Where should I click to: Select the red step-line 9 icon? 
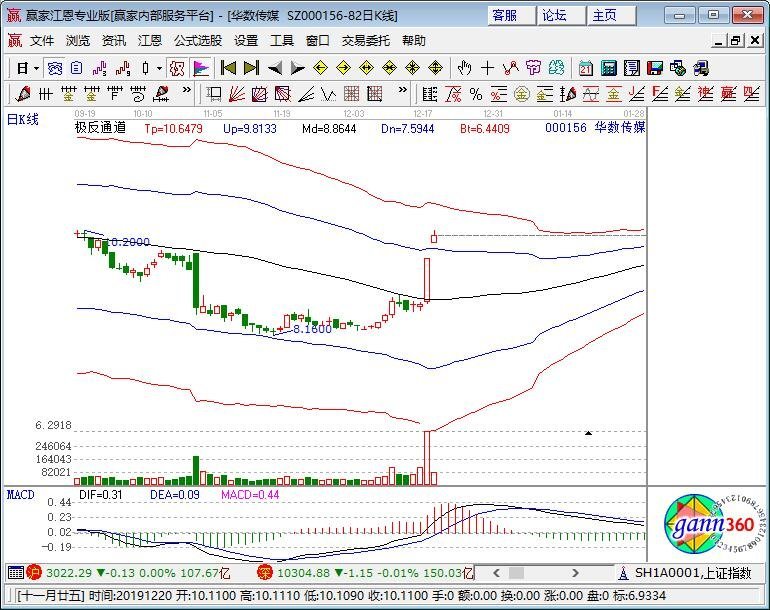(x=122, y=68)
